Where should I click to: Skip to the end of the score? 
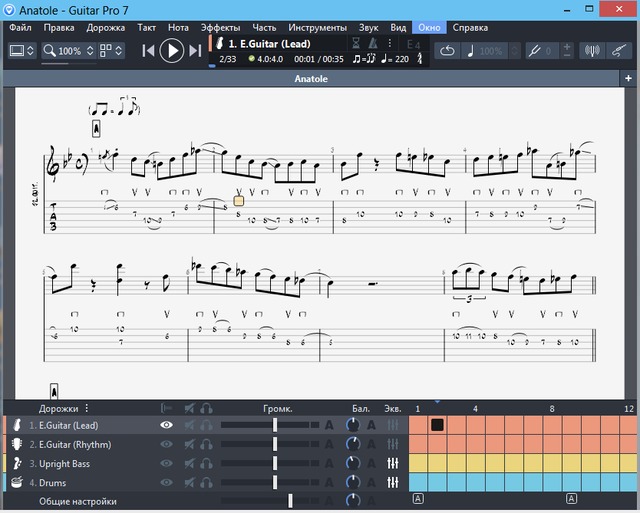pyautogui.click(x=196, y=50)
